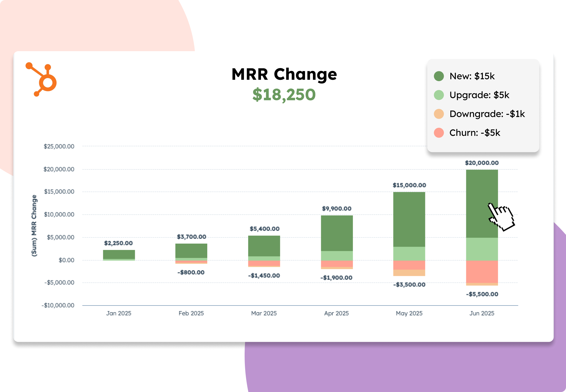The image size is (566, 392).
Task: Click the light green Upgrade legend dot
Action: 439,95
